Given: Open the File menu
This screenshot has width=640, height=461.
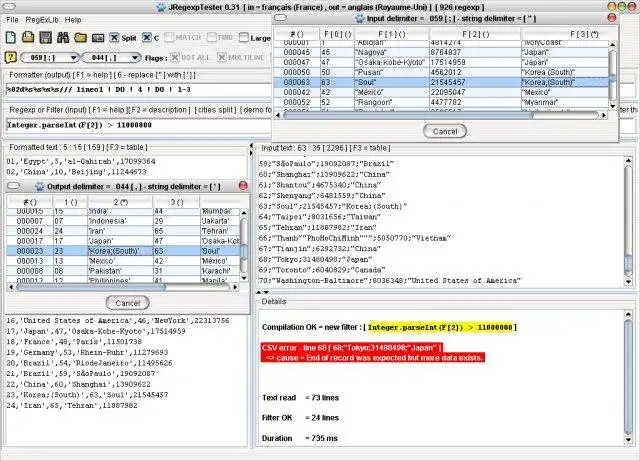Looking at the screenshot, I should coord(12,20).
